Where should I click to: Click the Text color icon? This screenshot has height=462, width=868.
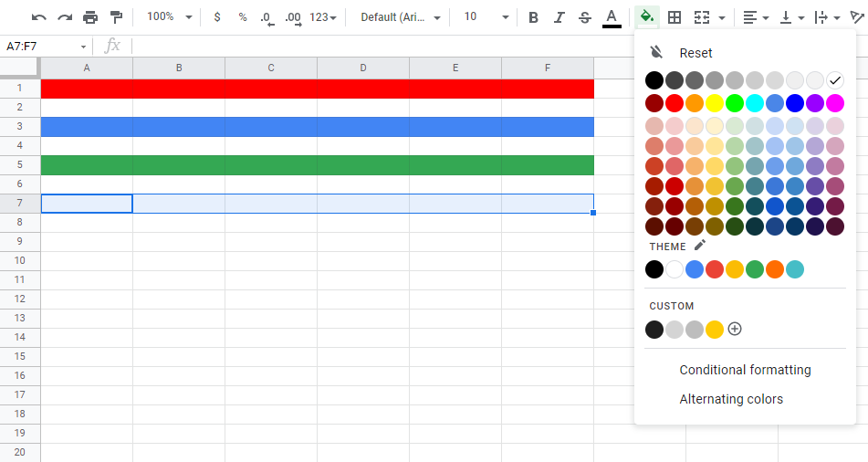pyautogui.click(x=612, y=17)
